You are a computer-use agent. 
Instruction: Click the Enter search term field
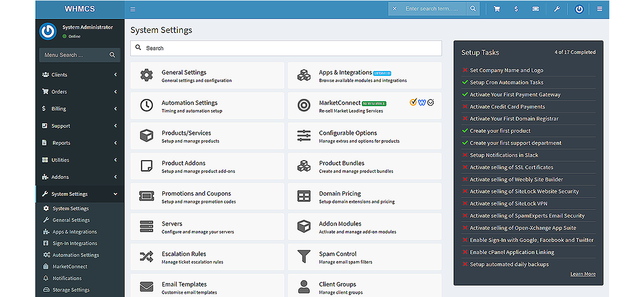[x=433, y=9]
